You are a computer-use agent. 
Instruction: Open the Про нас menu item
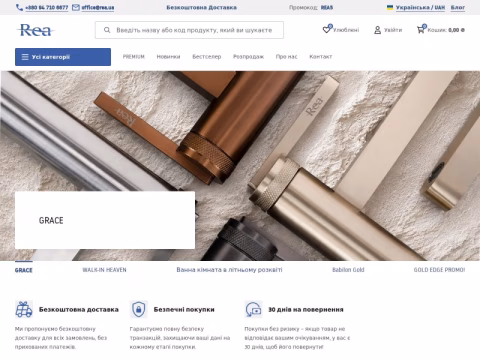tap(287, 57)
